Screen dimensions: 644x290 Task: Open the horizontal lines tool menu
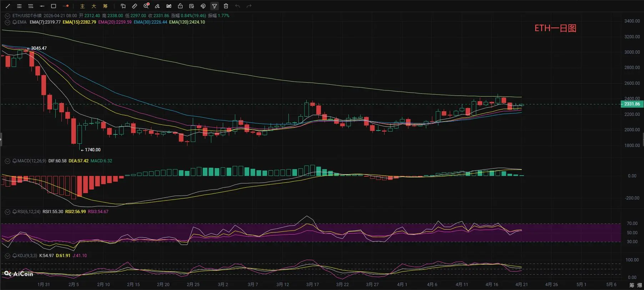click(31, 6)
